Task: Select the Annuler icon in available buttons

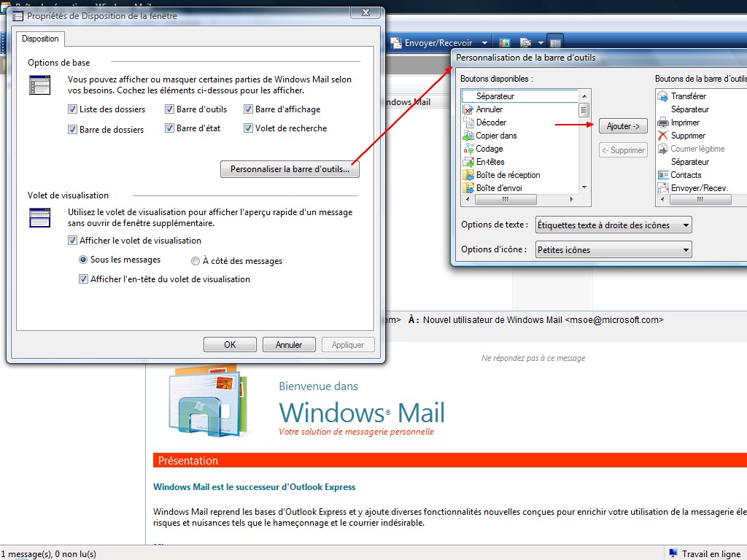Action: pos(468,109)
